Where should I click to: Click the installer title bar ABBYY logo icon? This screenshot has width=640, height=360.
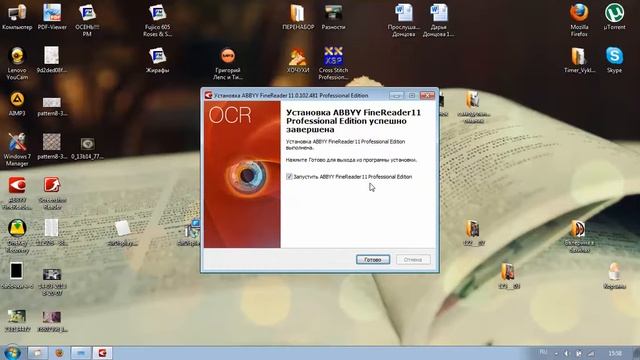coord(209,96)
